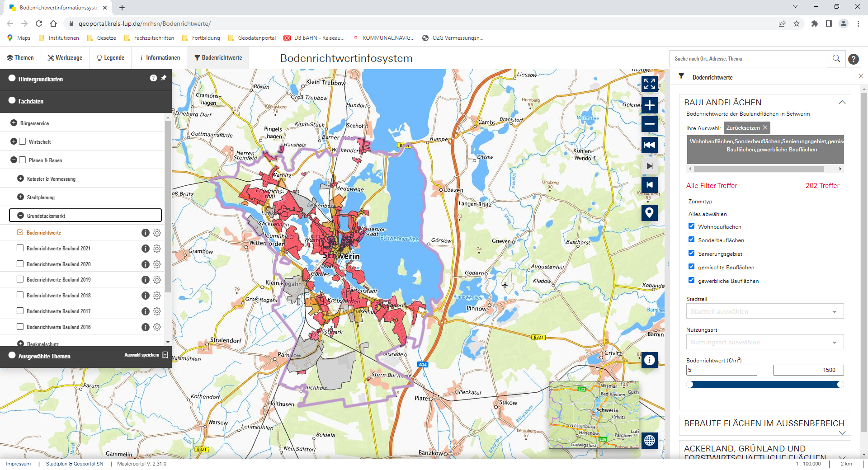Uncheck gewerbliche Bauflächen zone type
The width and height of the screenshot is (868, 470).
[x=691, y=280]
